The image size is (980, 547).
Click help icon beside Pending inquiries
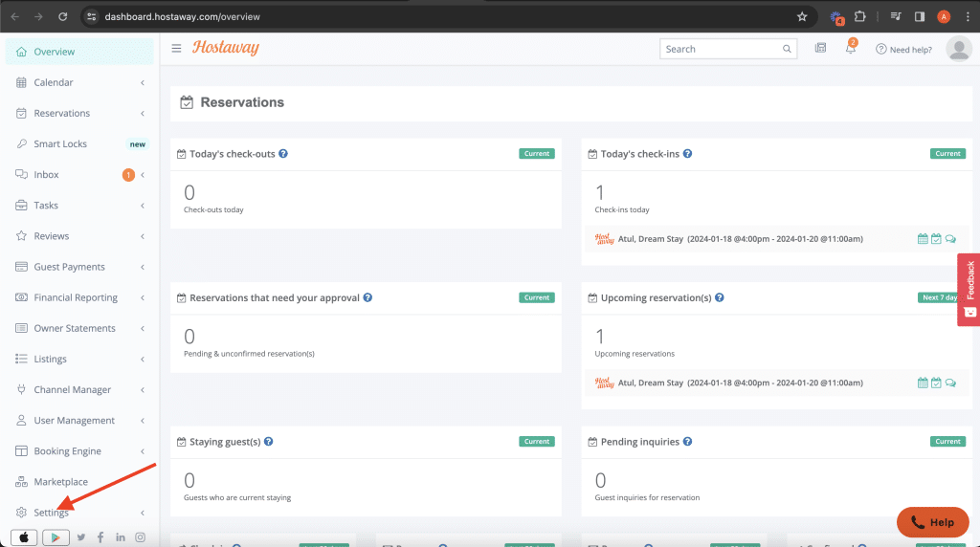(687, 442)
